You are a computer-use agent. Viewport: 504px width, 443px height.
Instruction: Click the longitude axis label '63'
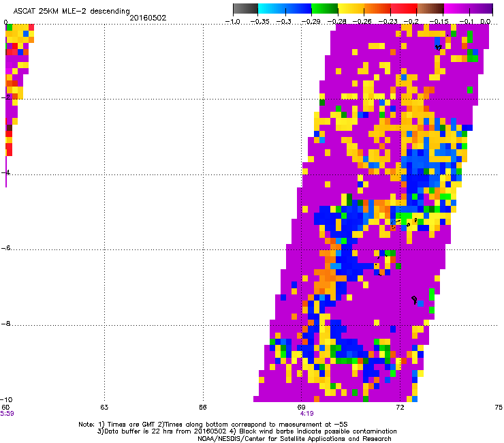click(104, 408)
